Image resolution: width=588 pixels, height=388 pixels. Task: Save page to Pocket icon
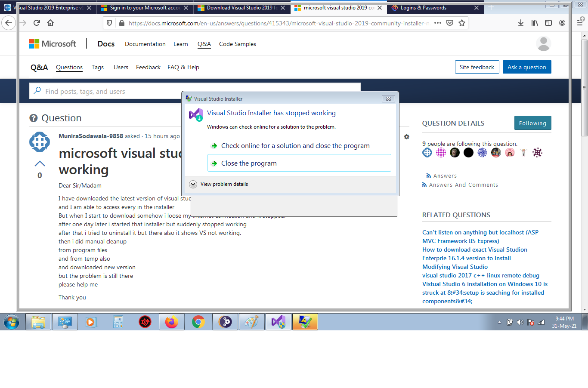click(x=450, y=23)
